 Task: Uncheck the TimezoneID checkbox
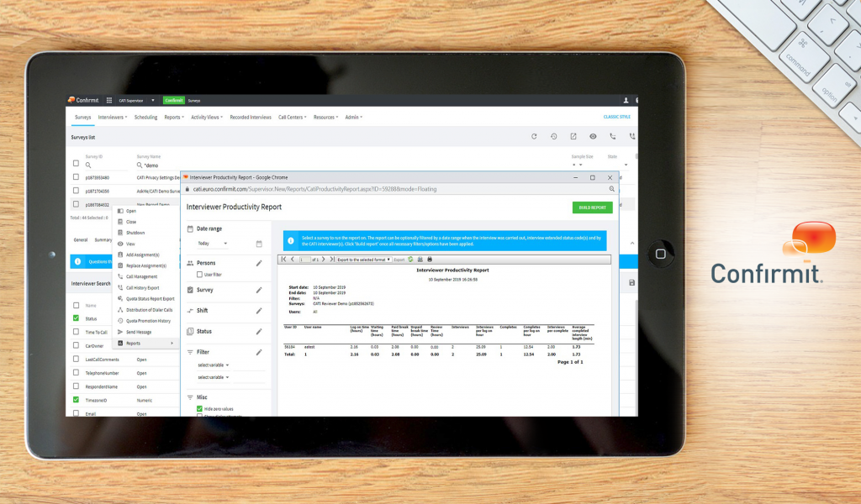coord(77,400)
